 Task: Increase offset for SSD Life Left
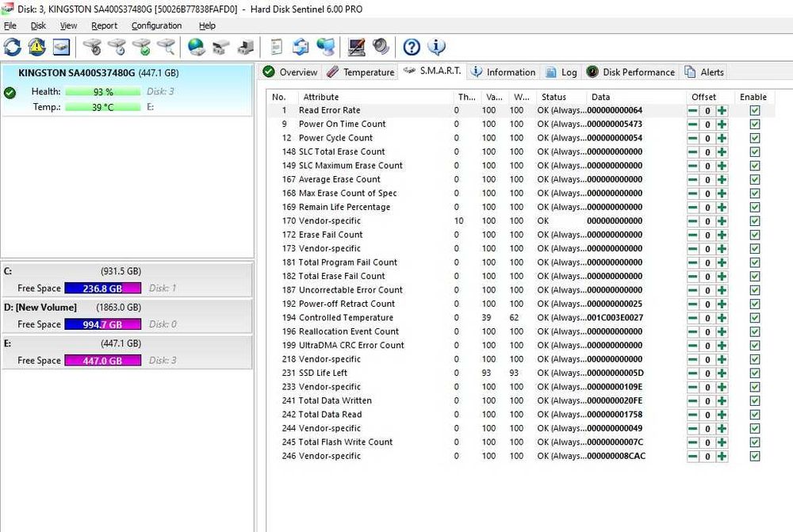(x=722, y=373)
